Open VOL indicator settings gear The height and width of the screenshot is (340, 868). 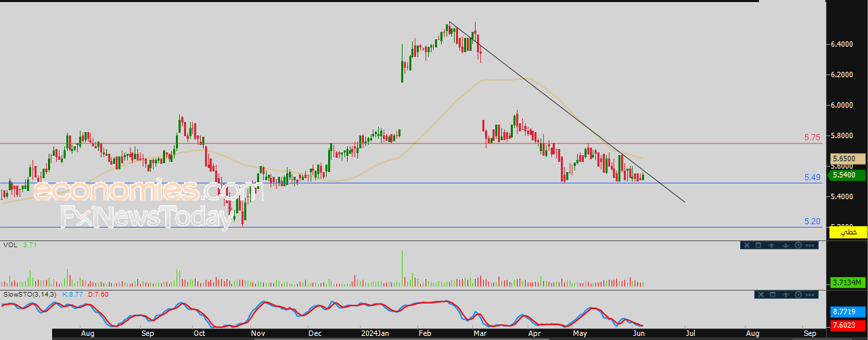click(x=798, y=245)
